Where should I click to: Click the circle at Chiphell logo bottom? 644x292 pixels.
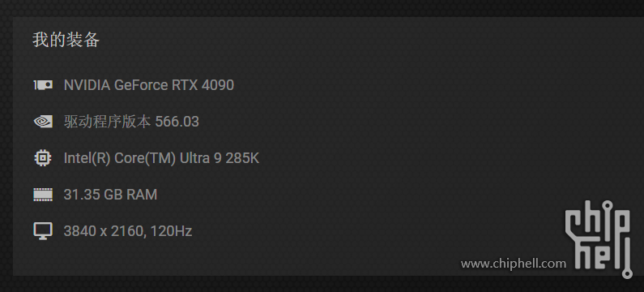point(628,273)
